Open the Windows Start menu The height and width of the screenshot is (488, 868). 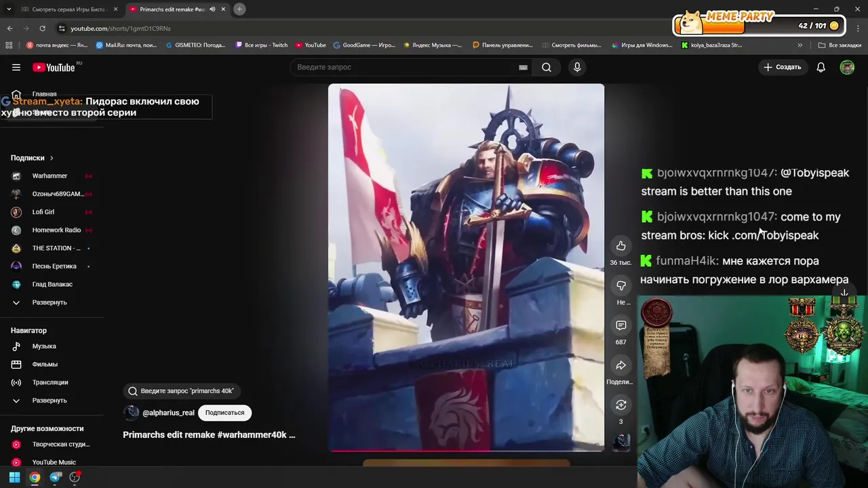pos(14,477)
